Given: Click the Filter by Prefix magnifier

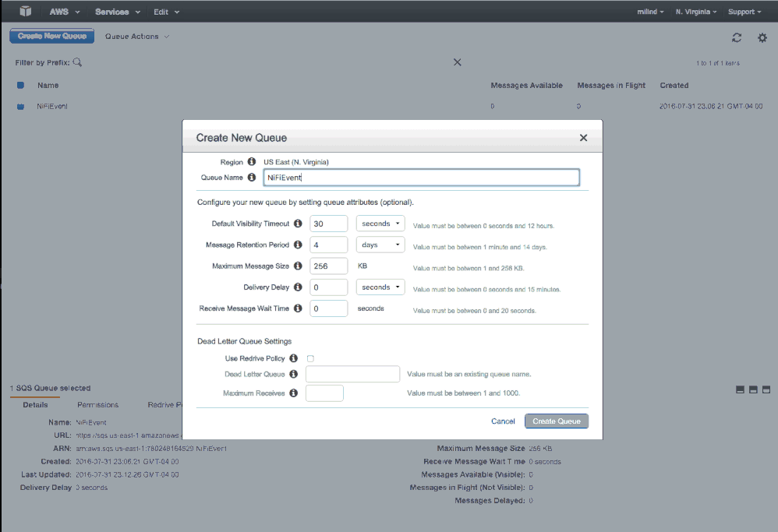Looking at the screenshot, I should pos(77,62).
